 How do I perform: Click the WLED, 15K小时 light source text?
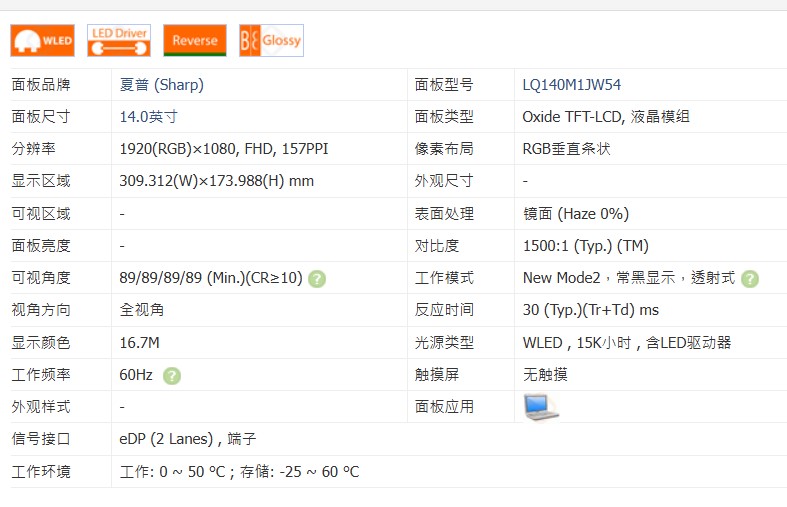click(x=626, y=343)
